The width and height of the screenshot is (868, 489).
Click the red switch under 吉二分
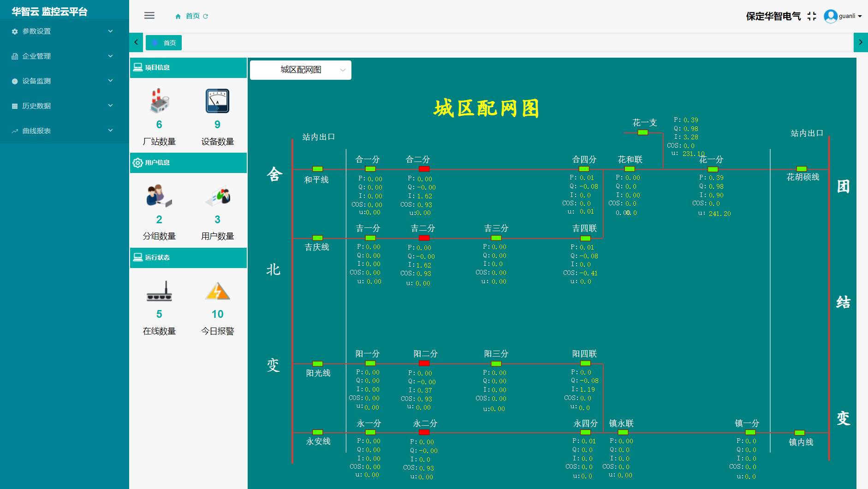pos(424,238)
